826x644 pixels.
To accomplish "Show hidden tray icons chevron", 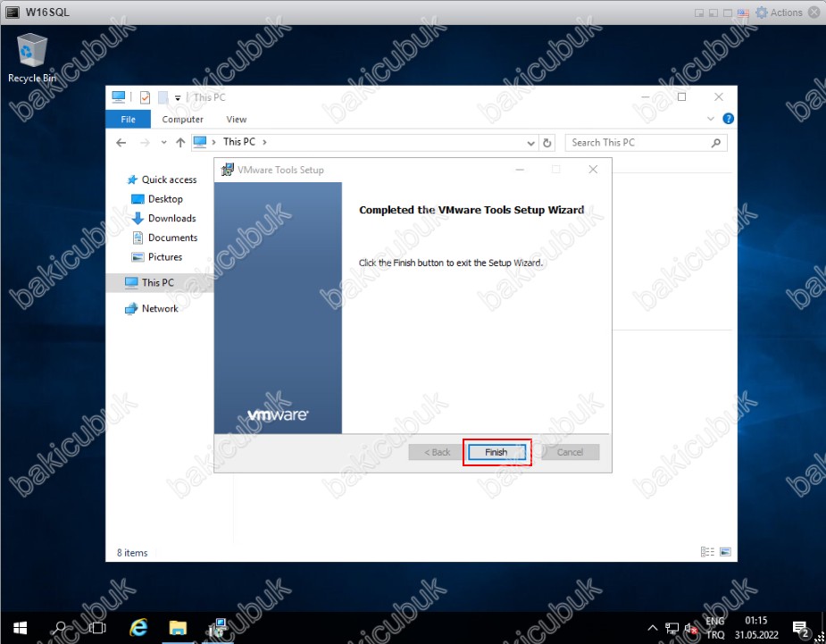I will (x=653, y=628).
